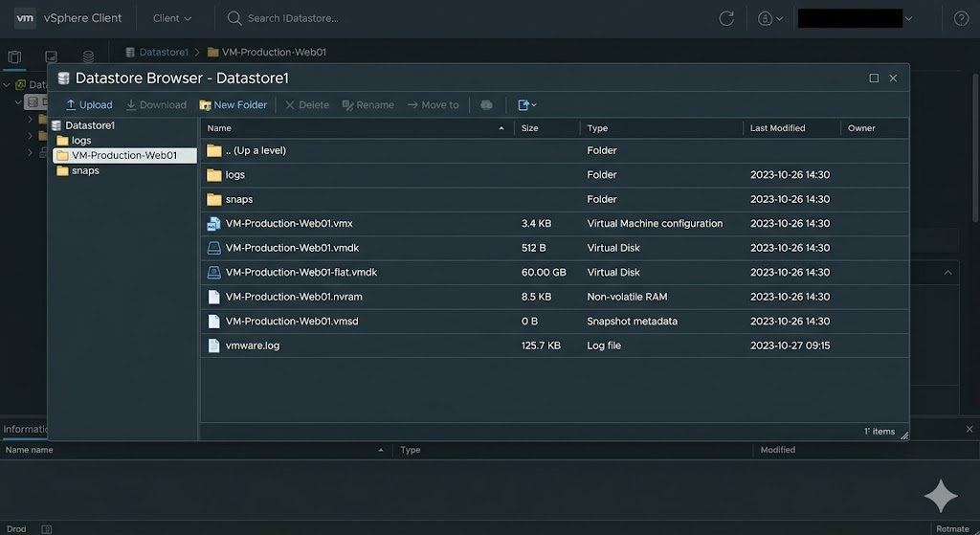Collapse the background panel chevron at right
980x535 pixels.
(x=948, y=273)
